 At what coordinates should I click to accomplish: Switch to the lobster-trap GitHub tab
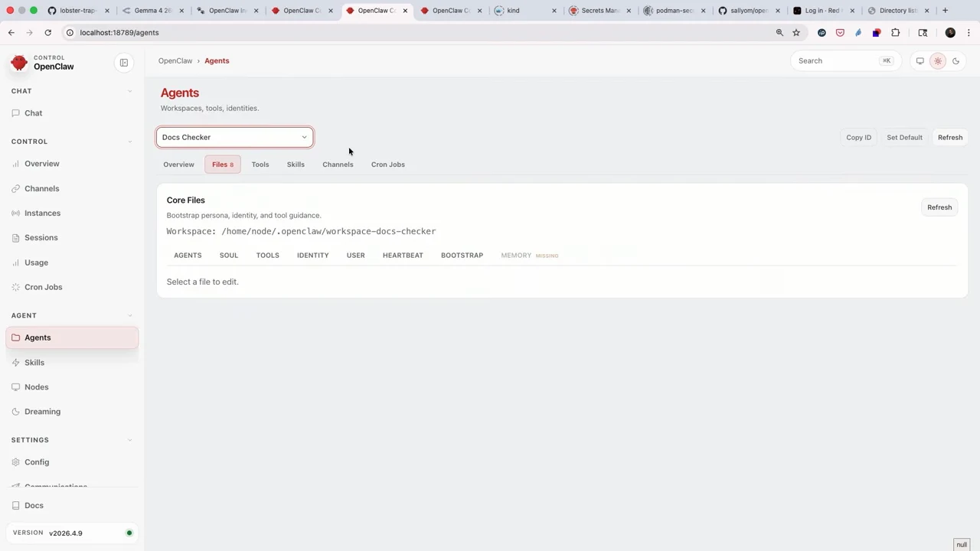click(x=77, y=11)
